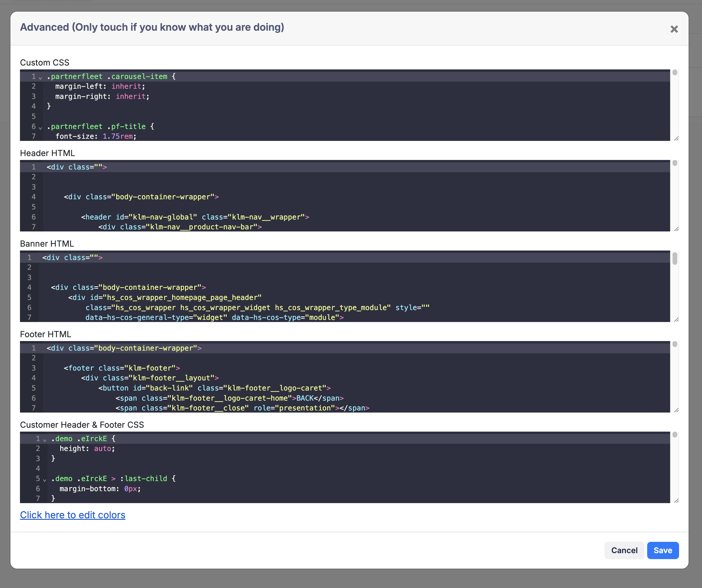Save the advanced settings
Viewport: 702px width, 588px height.
click(663, 550)
